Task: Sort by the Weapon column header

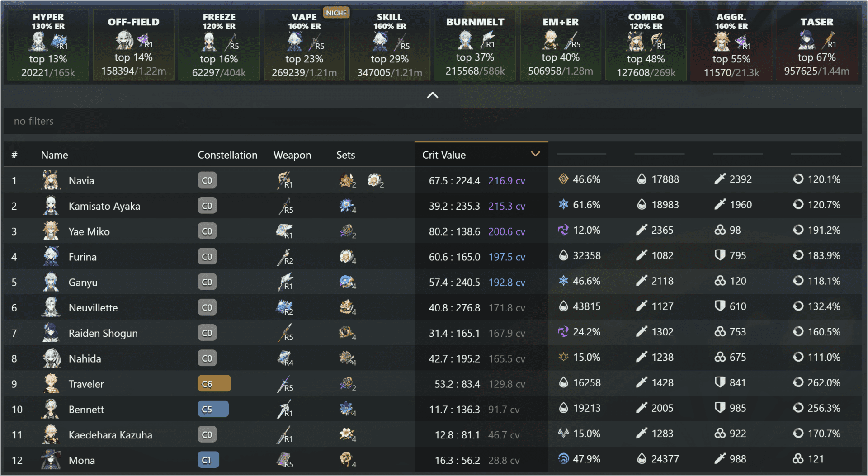Action: (x=292, y=155)
